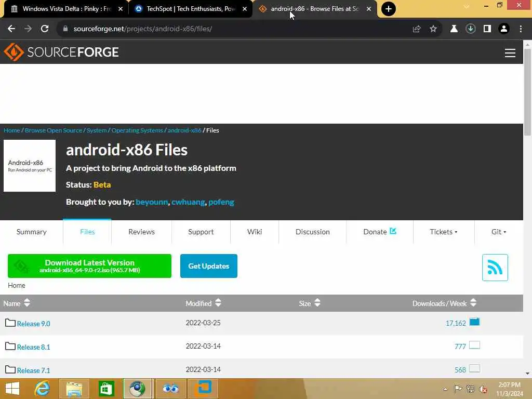Close the TechSpot tab
The width and height of the screenshot is (532, 399).
click(245, 9)
